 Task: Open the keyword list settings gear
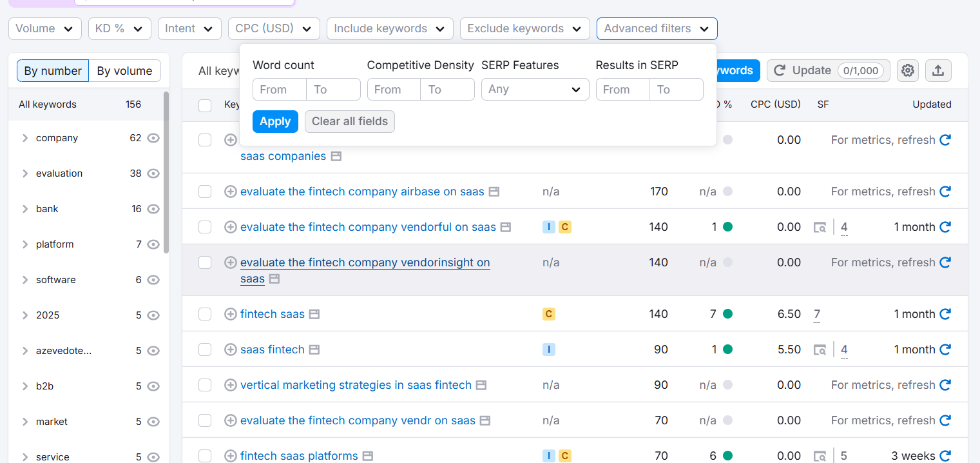pos(907,70)
